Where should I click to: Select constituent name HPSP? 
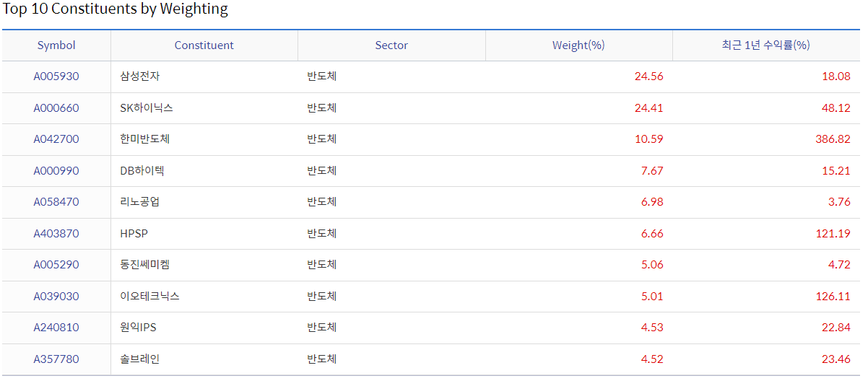click(134, 234)
